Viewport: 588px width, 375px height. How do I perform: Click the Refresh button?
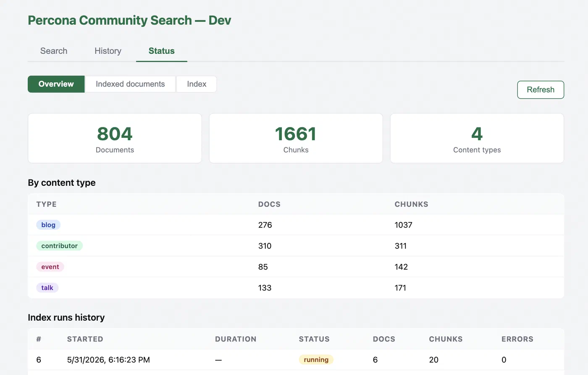coord(541,90)
